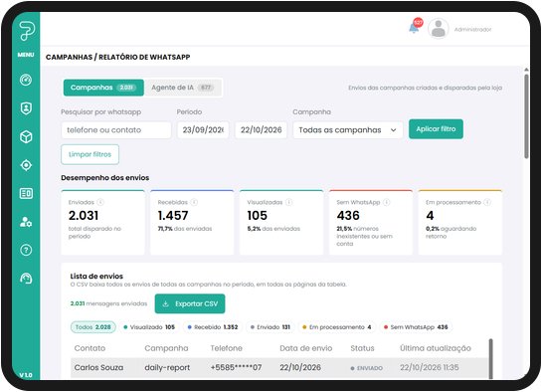Filter list by Recebido 1.352
The image size is (542, 392).
click(x=213, y=327)
